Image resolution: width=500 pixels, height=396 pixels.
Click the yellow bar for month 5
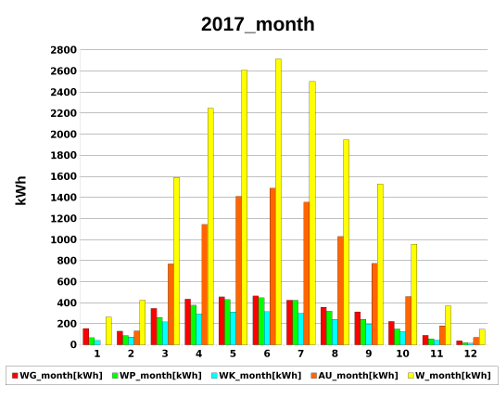244,207
